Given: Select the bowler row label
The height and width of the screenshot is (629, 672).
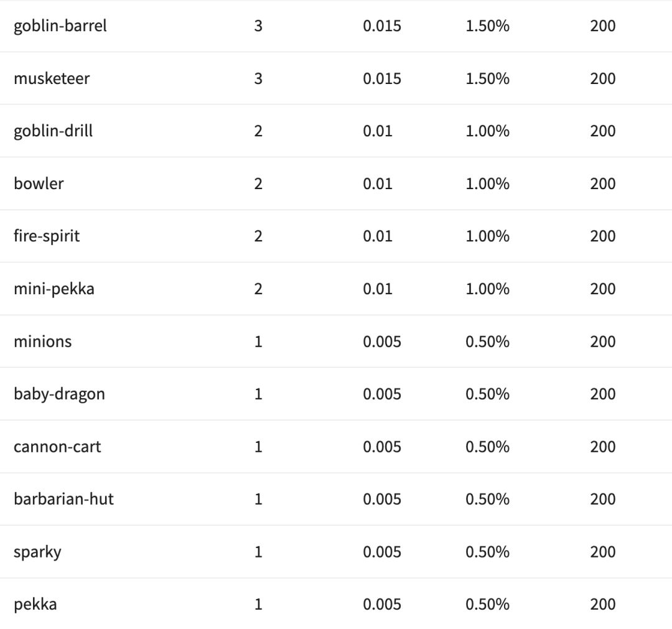Looking at the screenshot, I should click(39, 184).
